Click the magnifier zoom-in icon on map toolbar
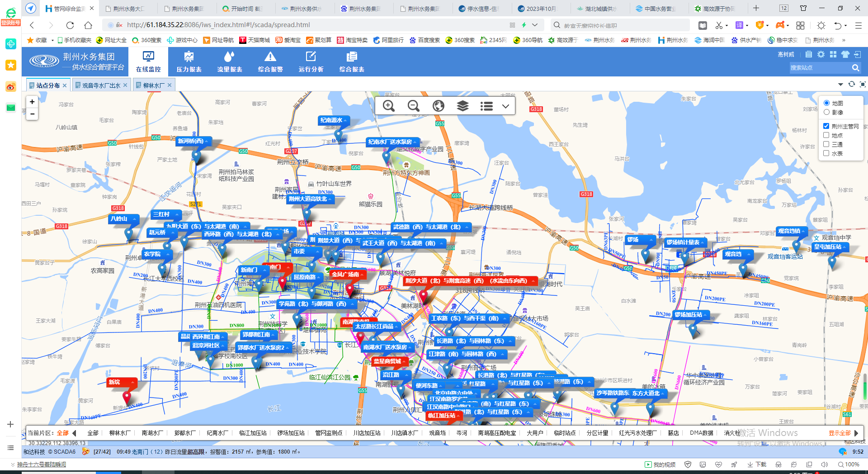868x474 pixels. (x=388, y=106)
